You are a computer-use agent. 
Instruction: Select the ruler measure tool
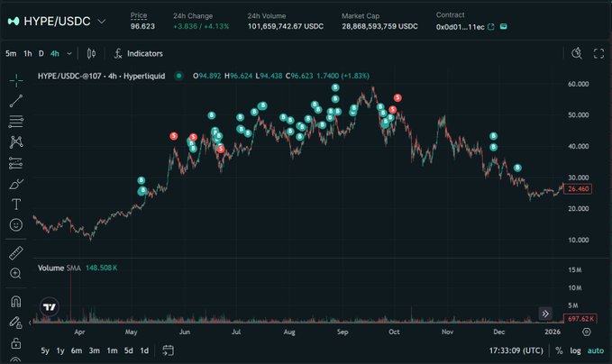16,253
